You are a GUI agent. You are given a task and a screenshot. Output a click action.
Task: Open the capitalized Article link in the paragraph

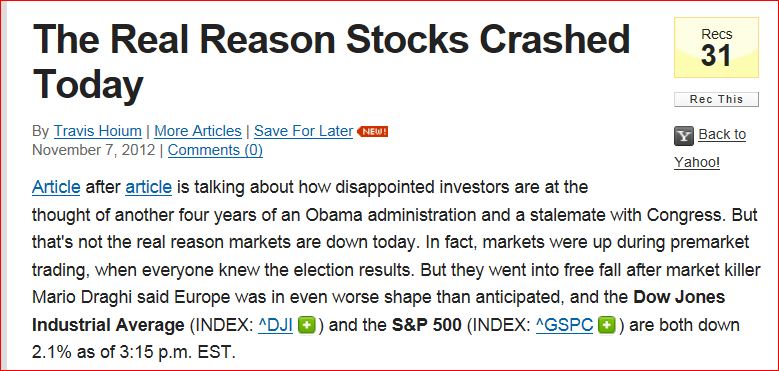click(56, 187)
